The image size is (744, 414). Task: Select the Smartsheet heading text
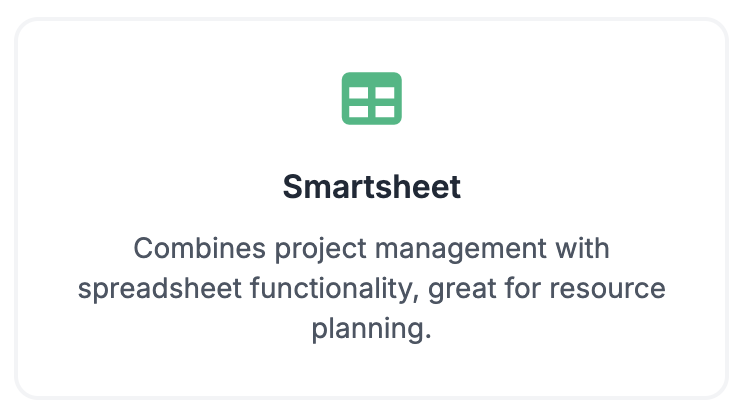(x=372, y=186)
